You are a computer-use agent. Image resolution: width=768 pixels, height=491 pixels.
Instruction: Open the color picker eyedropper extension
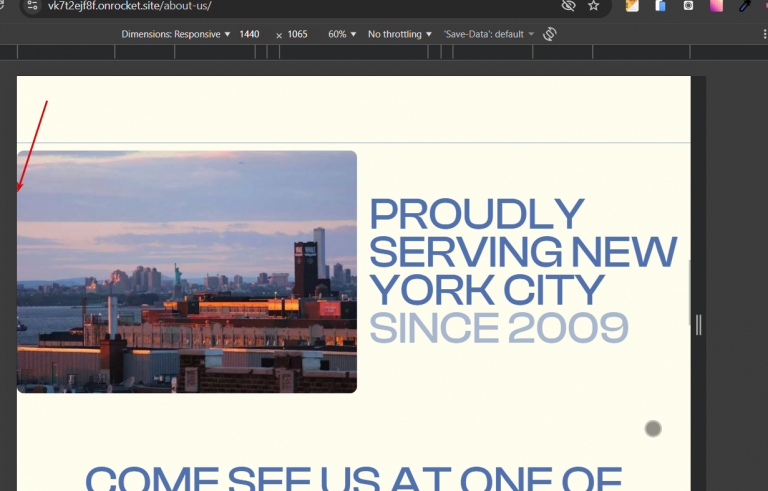(745, 5)
